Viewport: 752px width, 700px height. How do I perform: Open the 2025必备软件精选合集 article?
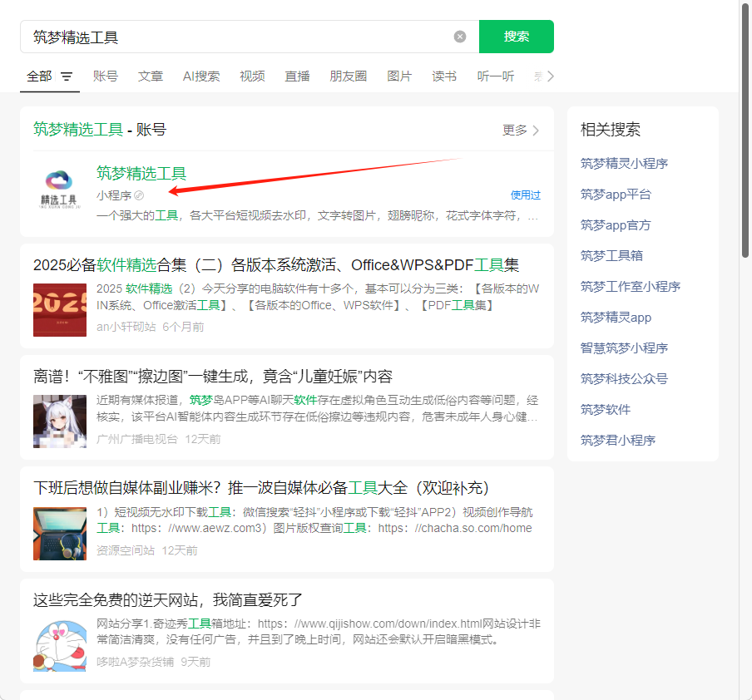(x=276, y=264)
